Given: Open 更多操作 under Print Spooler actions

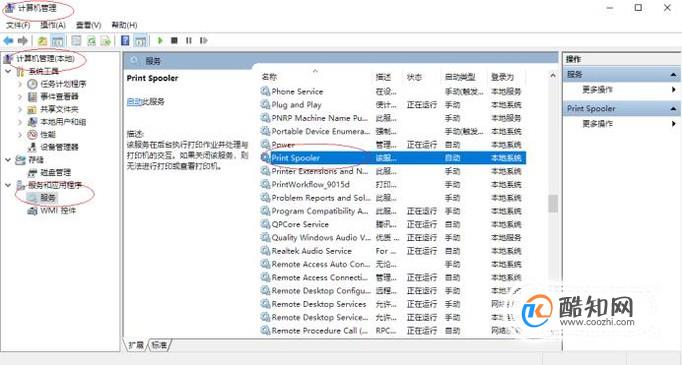Looking at the screenshot, I should click(x=598, y=124).
